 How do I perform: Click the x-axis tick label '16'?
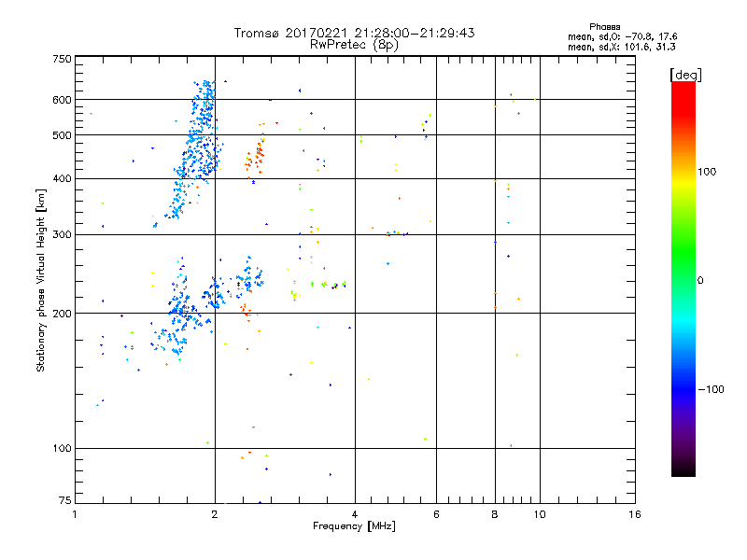coord(635,514)
